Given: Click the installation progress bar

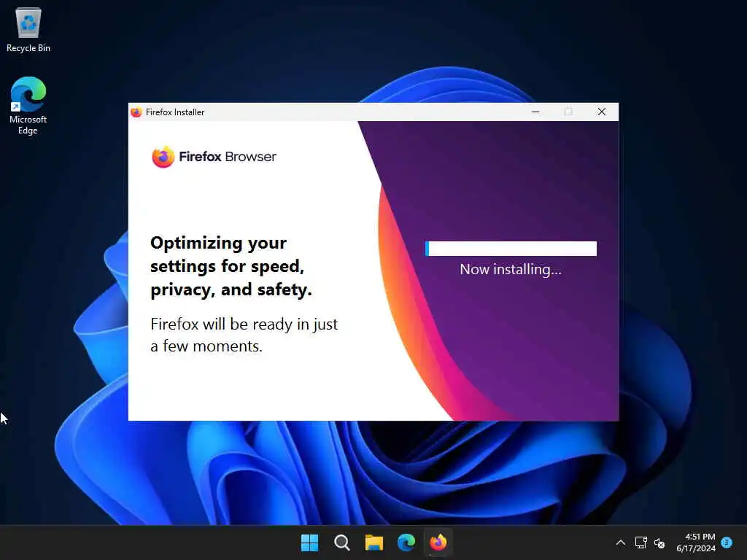Looking at the screenshot, I should (x=511, y=249).
